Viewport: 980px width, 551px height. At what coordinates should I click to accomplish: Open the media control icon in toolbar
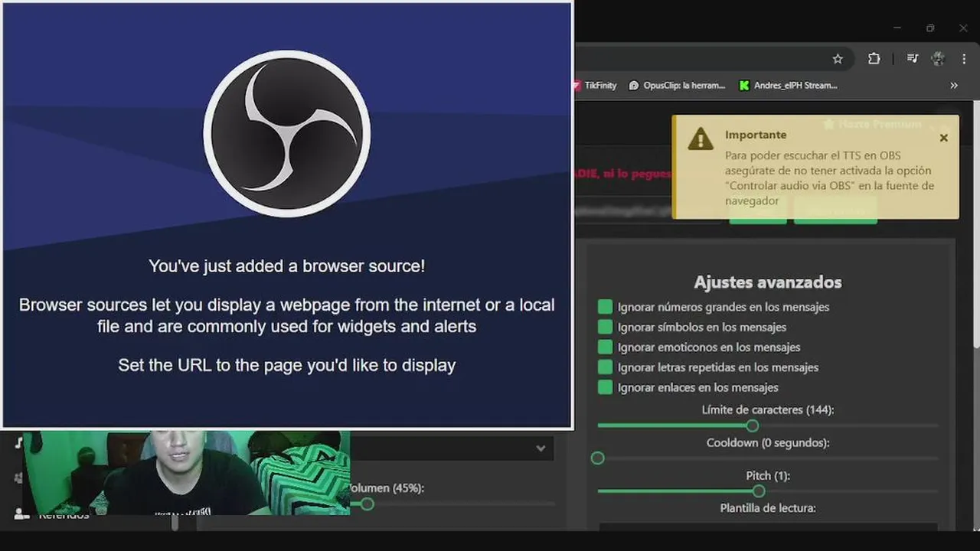point(912,59)
